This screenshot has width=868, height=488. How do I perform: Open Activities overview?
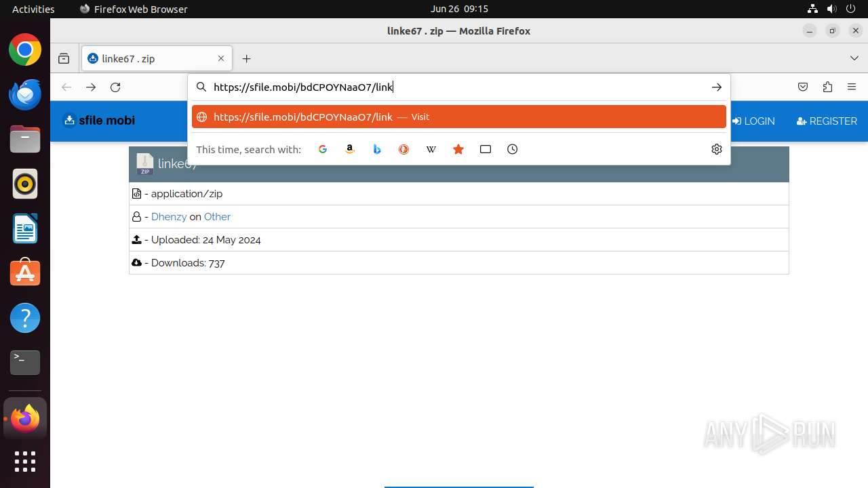(x=33, y=9)
